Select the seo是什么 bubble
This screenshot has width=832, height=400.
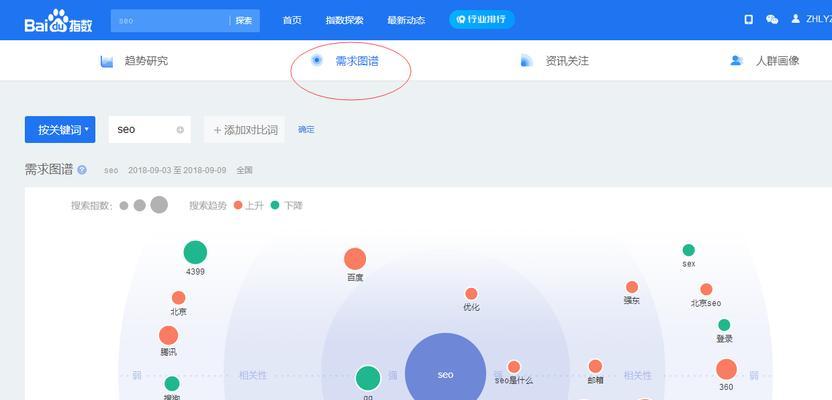point(514,367)
